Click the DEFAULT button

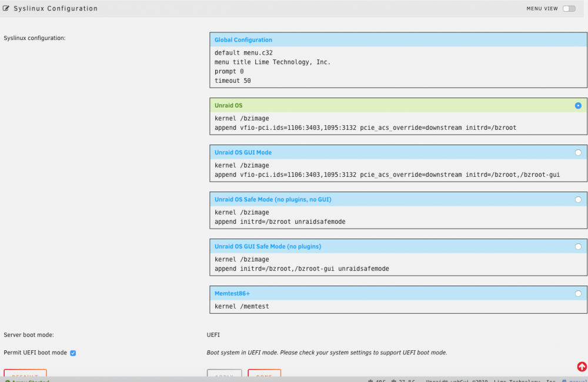tap(25, 373)
